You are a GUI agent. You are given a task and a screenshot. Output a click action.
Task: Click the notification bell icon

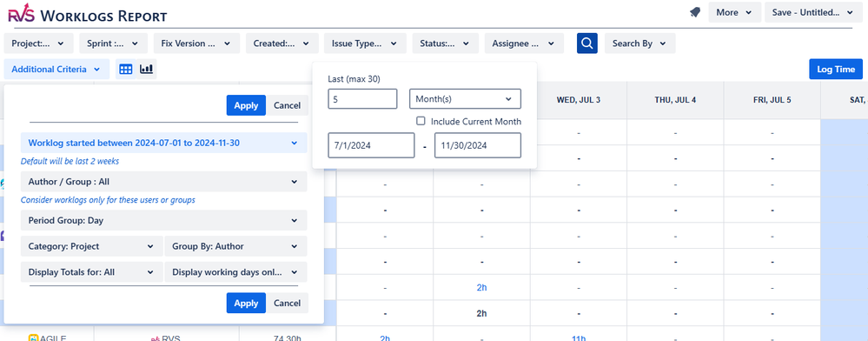tap(695, 13)
